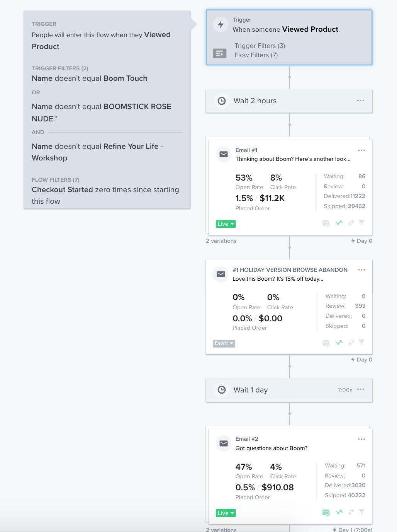Open the Live status dropdown on Email #2

pyautogui.click(x=226, y=513)
